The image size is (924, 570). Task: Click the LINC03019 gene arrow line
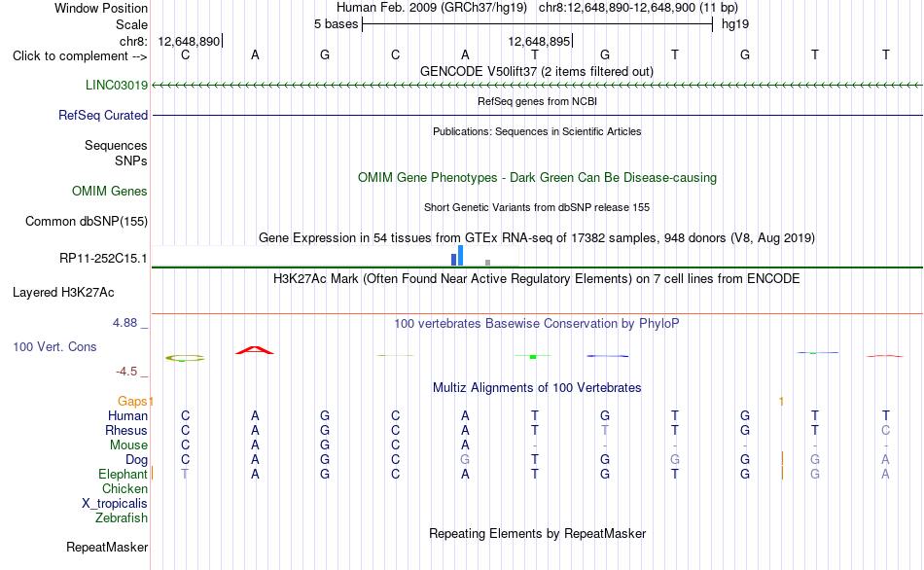[537, 86]
